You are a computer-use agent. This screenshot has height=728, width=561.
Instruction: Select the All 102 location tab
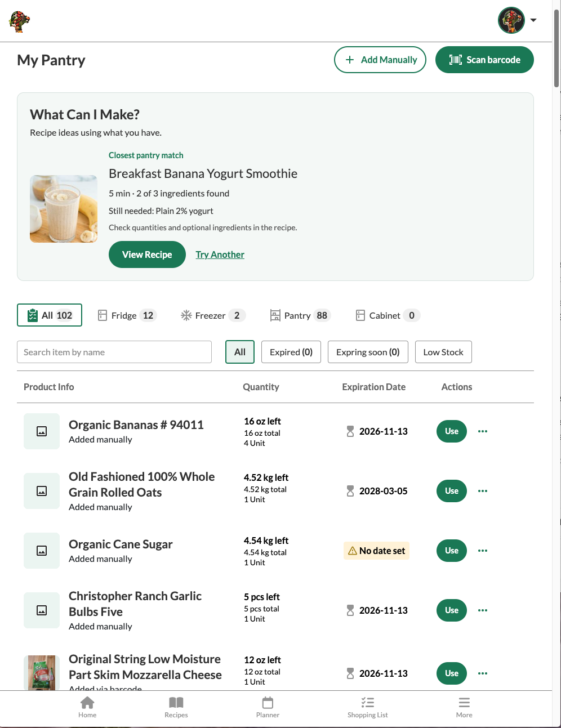click(50, 315)
